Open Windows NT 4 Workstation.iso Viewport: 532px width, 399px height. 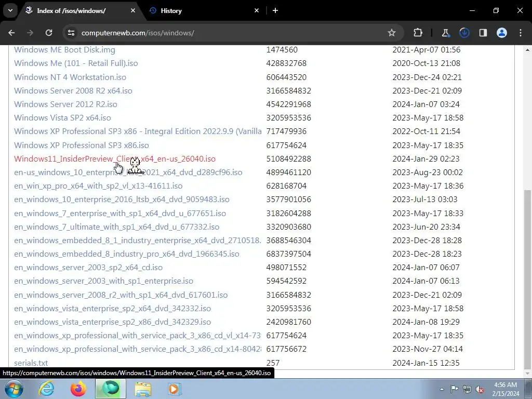point(70,77)
